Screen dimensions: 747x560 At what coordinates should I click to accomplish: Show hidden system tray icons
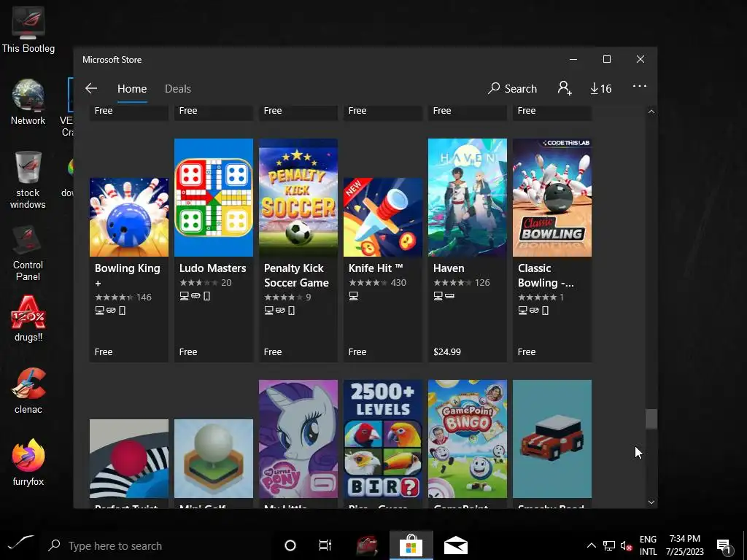click(591, 545)
